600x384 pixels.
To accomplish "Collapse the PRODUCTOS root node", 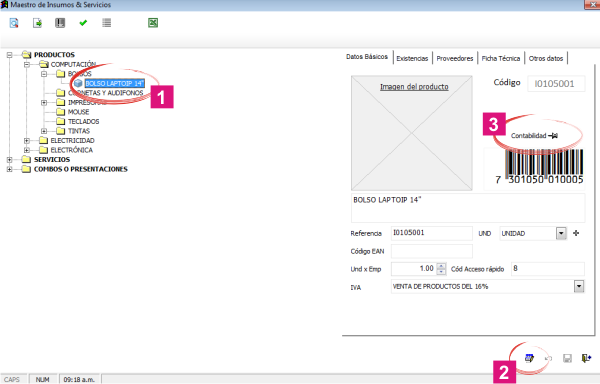I will point(10,55).
